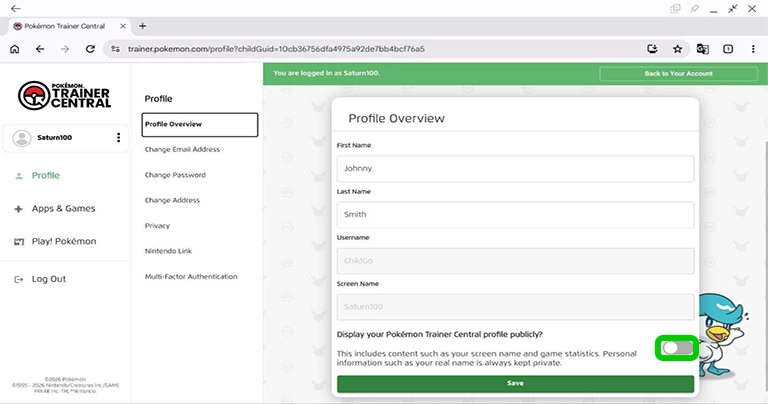Go to browser home page icon
The width and height of the screenshot is (768, 404).
15,49
